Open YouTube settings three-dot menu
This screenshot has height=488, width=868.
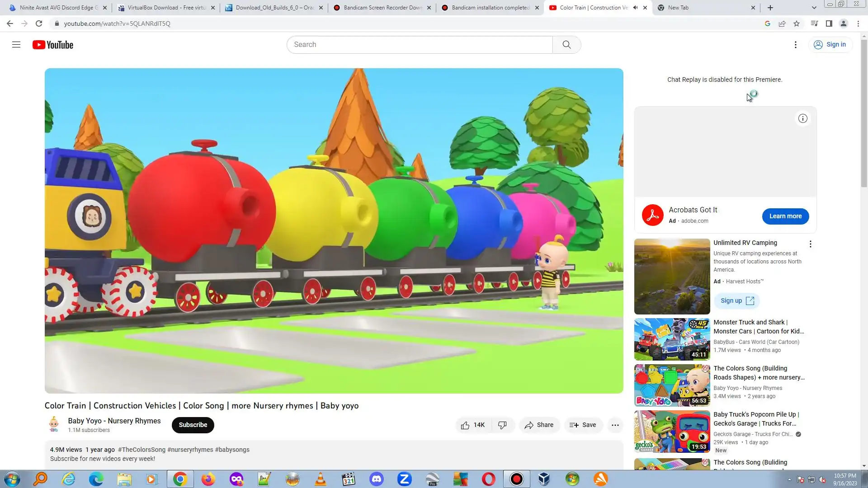796,45
